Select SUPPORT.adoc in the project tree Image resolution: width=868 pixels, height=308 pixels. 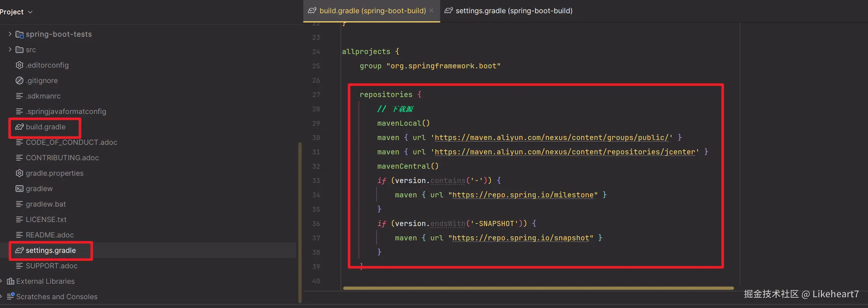(x=52, y=266)
